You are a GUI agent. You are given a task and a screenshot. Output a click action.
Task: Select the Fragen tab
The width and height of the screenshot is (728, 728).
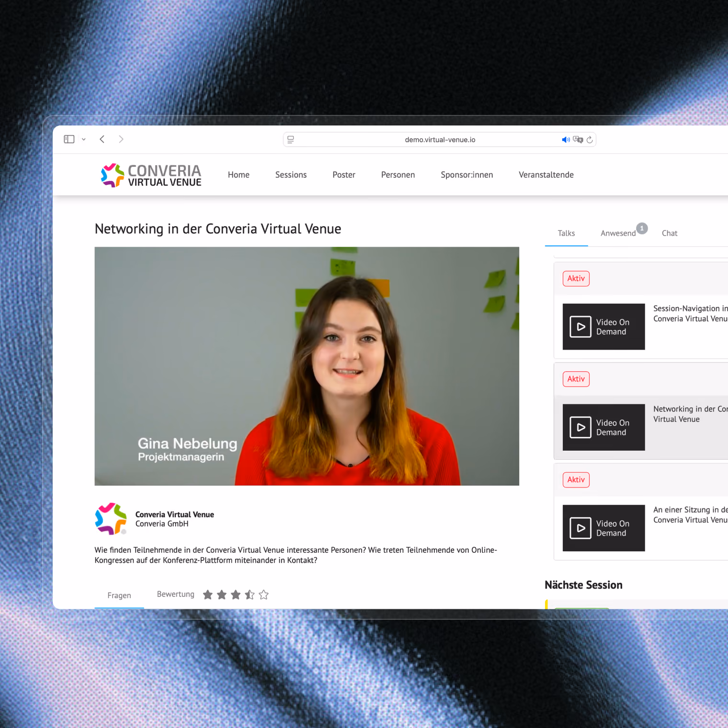(119, 595)
